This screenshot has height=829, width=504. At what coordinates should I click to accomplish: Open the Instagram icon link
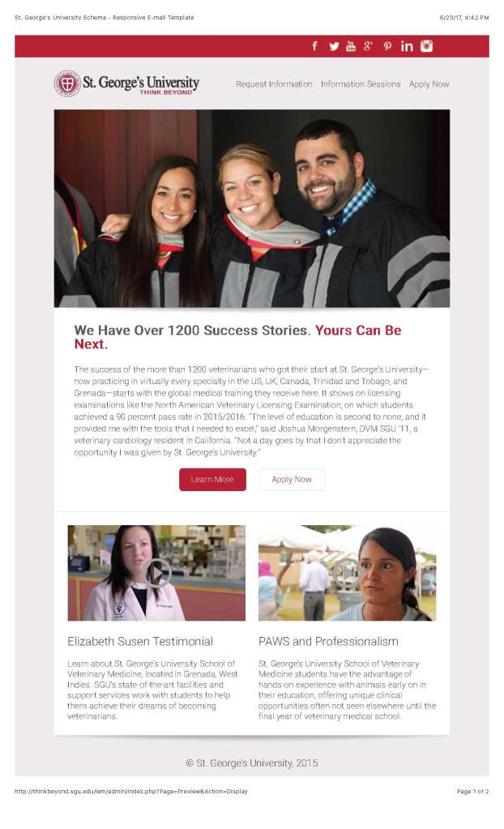[426, 46]
